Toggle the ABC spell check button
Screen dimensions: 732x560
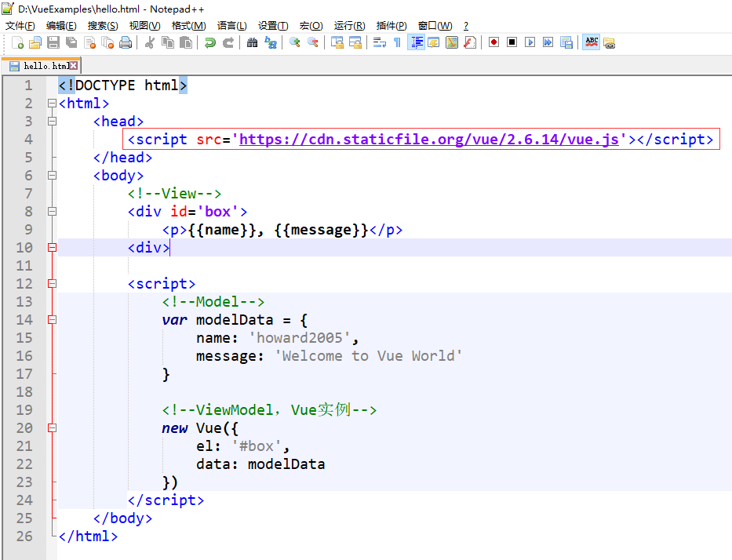tap(592, 43)
